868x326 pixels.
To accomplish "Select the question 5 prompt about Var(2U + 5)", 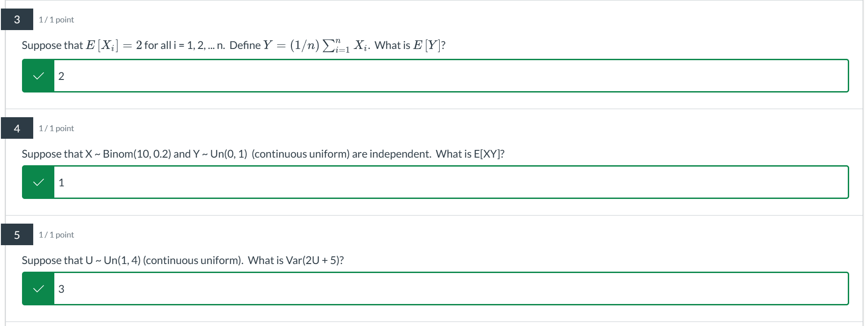I will click(x=183, y=260).
